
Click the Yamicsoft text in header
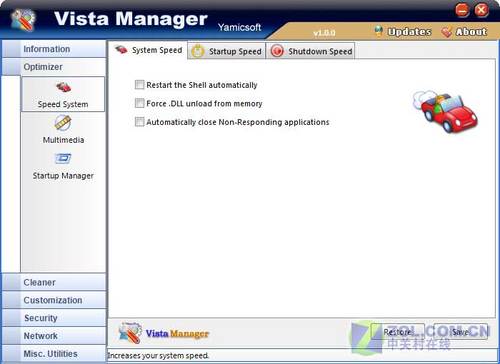239,27
